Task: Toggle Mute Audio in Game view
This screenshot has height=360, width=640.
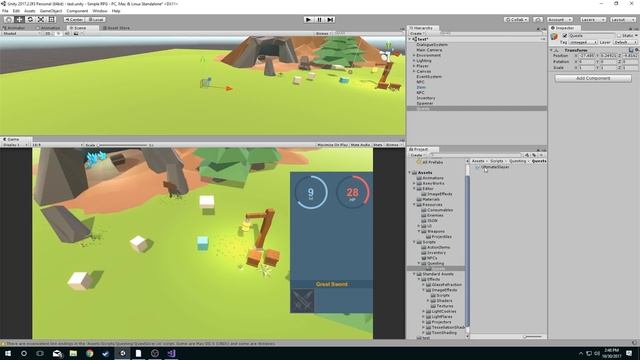Action: [x=360, y=145]
